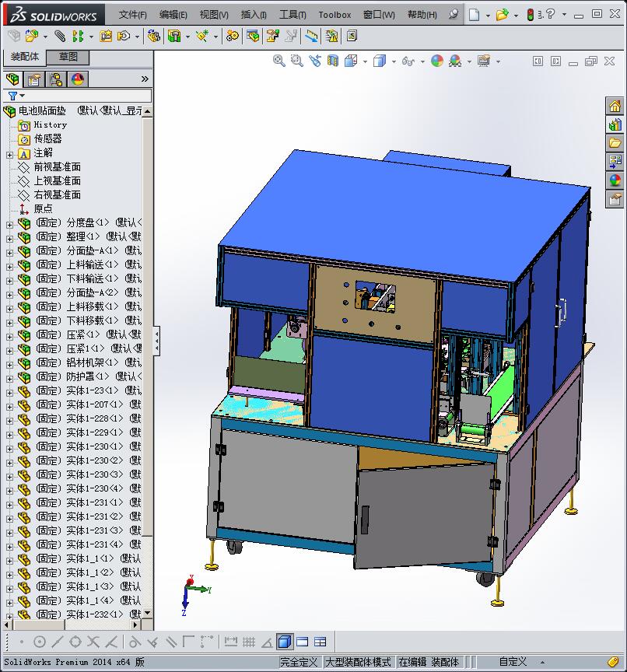Click the tree scroll-up arrow button
This screenshot has height=672, width=627.
pyautogui.click(x=148, y=111)
